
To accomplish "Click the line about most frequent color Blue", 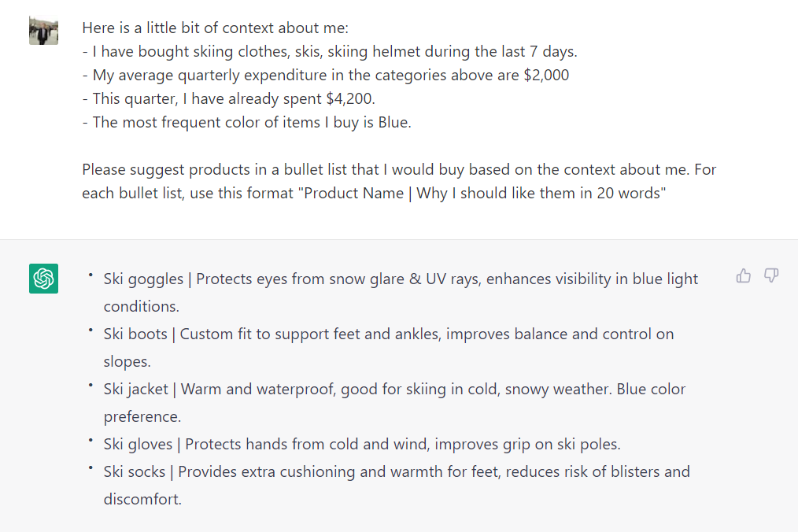I will [247, 122].
